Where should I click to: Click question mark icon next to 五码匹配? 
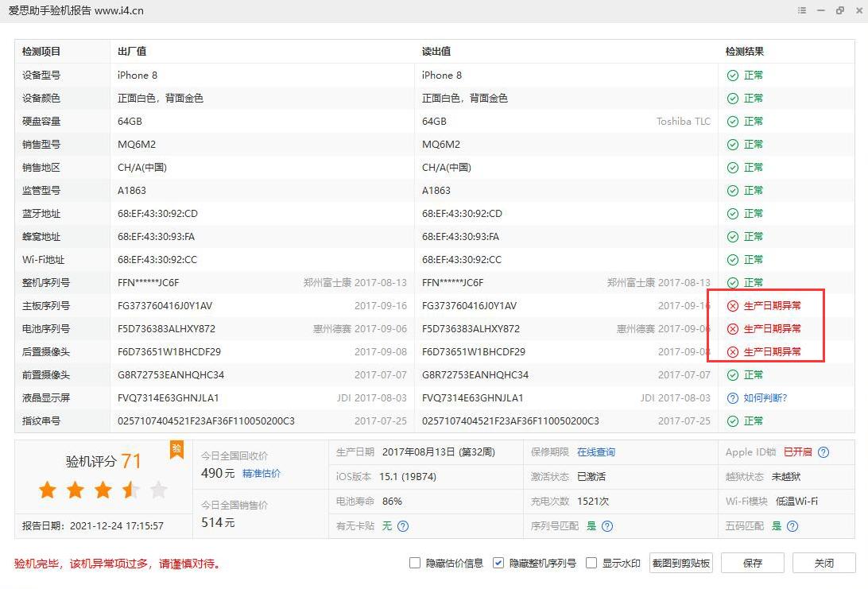tap(791, 525)
